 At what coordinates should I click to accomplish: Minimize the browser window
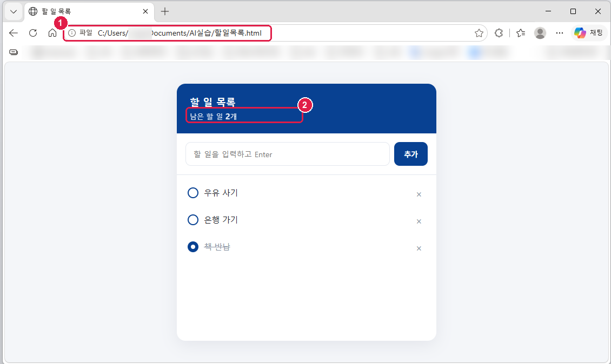(548, 11)
